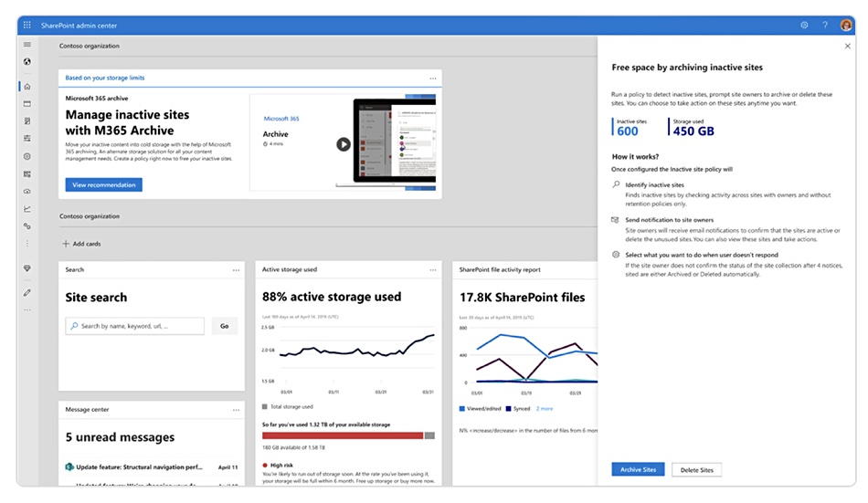The width and height of the screenshot is (868, 503).
Task: Toggle the hamburger navigation menu
Action: coord(27,44)
